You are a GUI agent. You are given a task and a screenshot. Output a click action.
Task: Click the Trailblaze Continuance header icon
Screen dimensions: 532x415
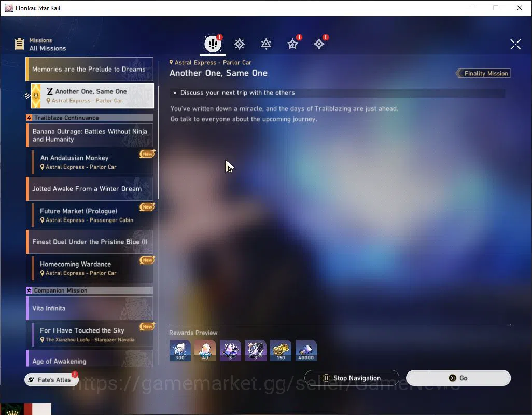(x=29, y=118)
